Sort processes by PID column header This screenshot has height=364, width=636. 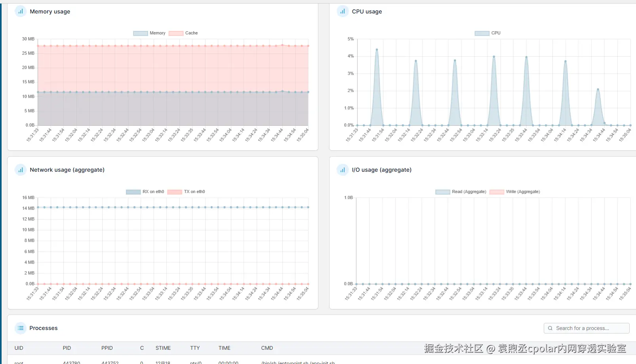point(67,348)
